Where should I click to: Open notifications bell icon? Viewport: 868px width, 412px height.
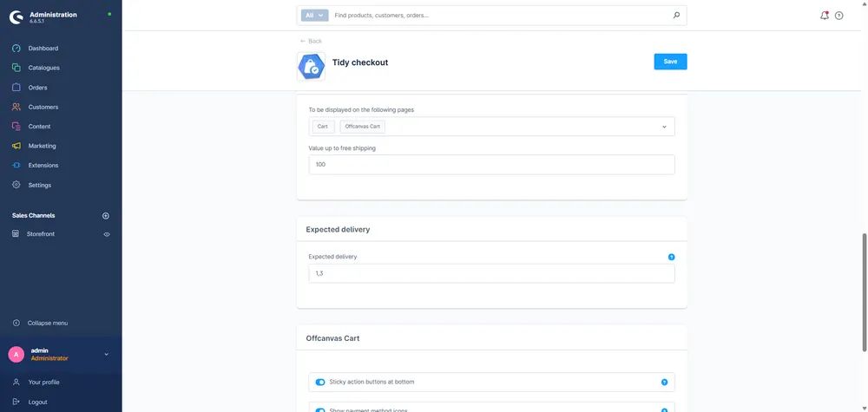pyautogui.click(x=825, y=16)
